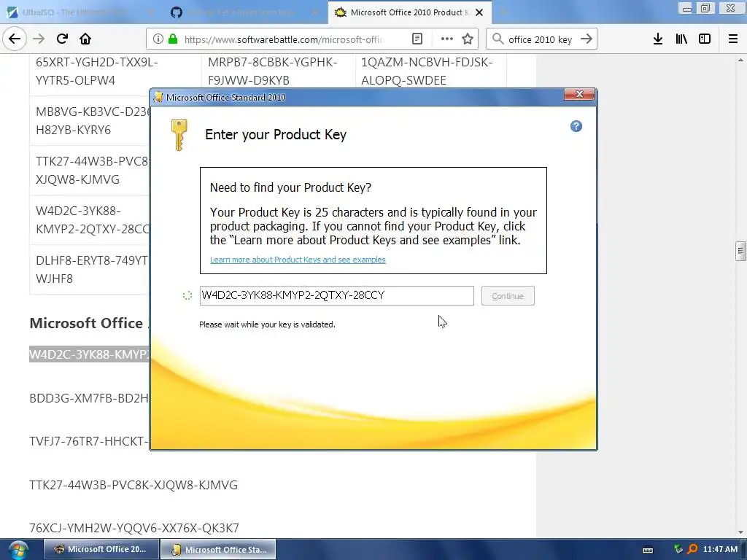Open the Firefox downloads panel
Screen dimensions: 747x560
658,39
